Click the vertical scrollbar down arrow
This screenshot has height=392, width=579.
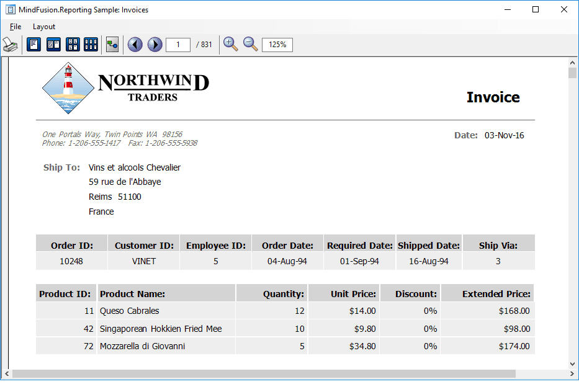pyautogui.click(x=572, y=364)
